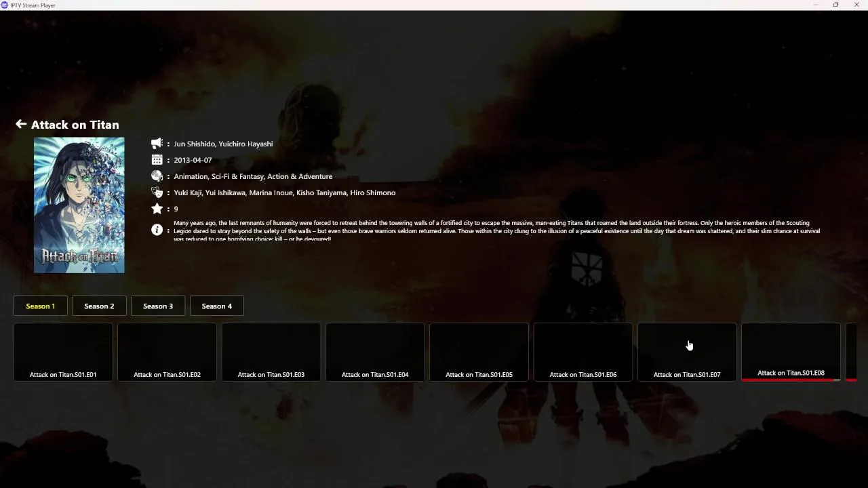Close the IPTV Stream Player window
The height and width of the screenshot is (488, 868).
pos(856,5)
